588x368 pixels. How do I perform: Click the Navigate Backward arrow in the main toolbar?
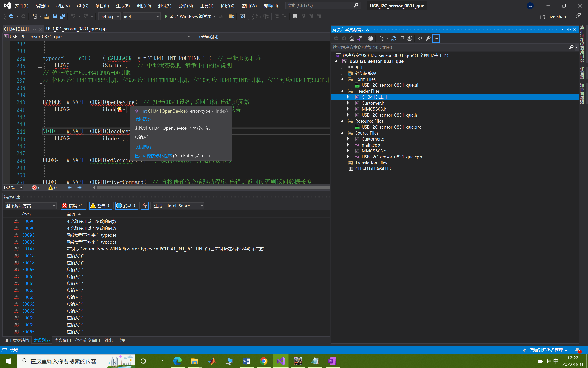click(x=11, y=17)
